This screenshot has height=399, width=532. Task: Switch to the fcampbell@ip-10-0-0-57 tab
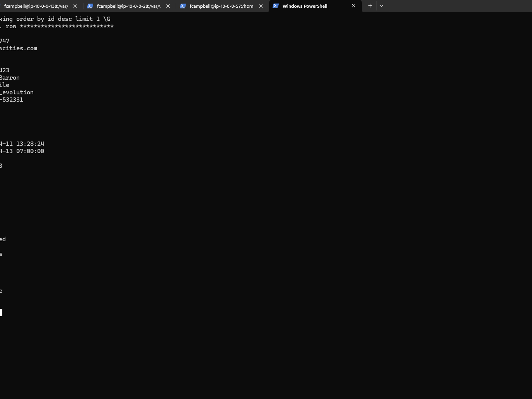tap(221, 6)
